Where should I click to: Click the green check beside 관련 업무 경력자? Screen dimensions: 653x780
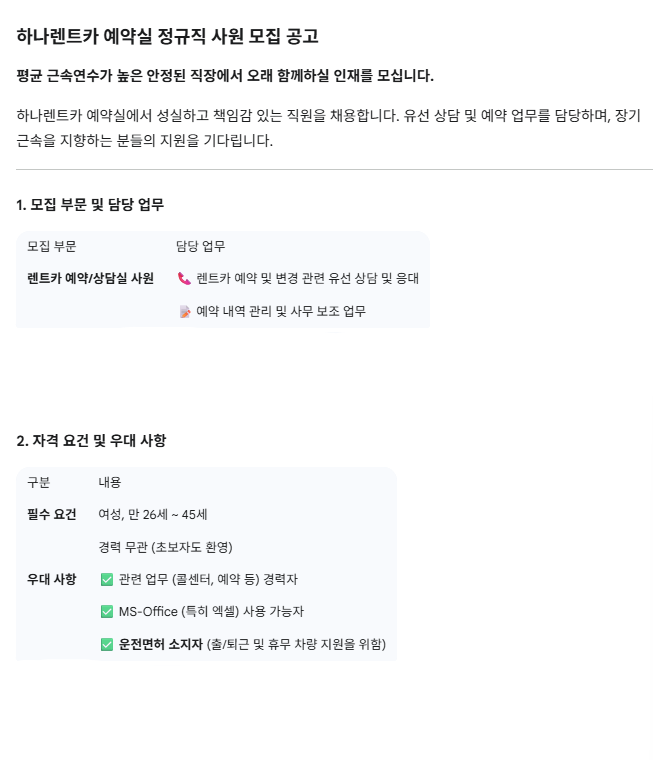click(x=107, y=579)
